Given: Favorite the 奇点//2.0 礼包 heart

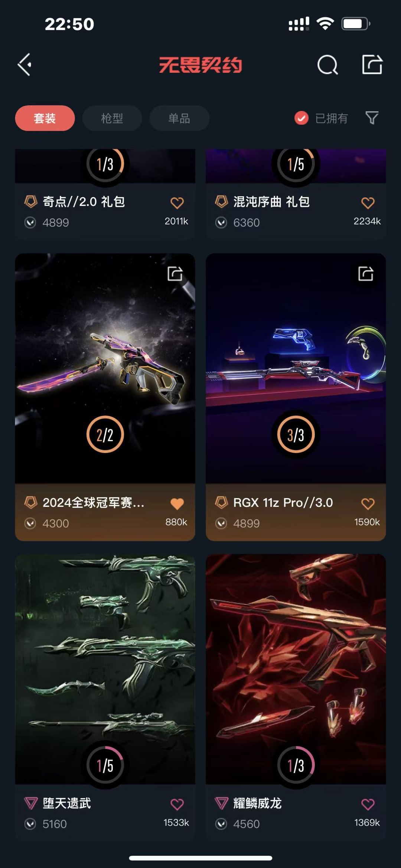Looking at the screenshot, I should pos(177,203).
